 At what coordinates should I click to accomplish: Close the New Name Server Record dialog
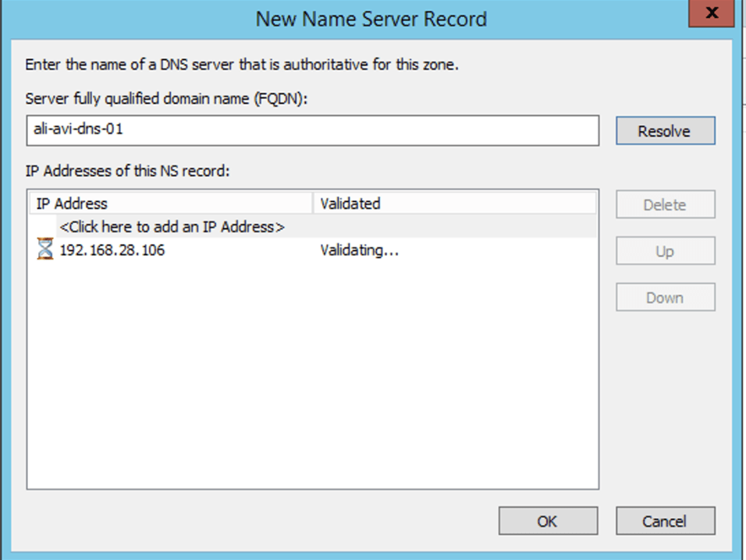point(710,15)
